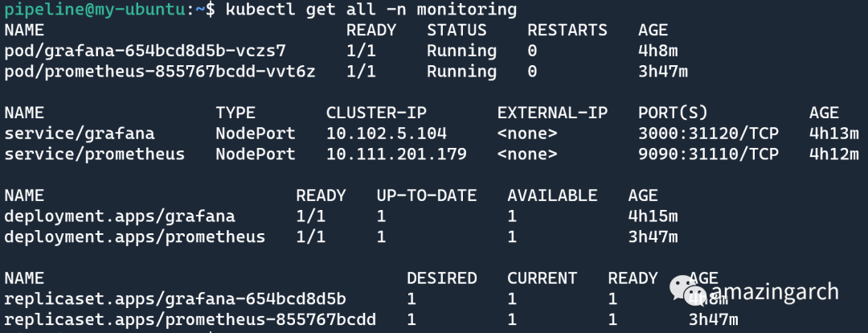The height and width of the screenshot is (333, 868).
Task: Click the service/prometheus entry
Action: tap(95, 154)
